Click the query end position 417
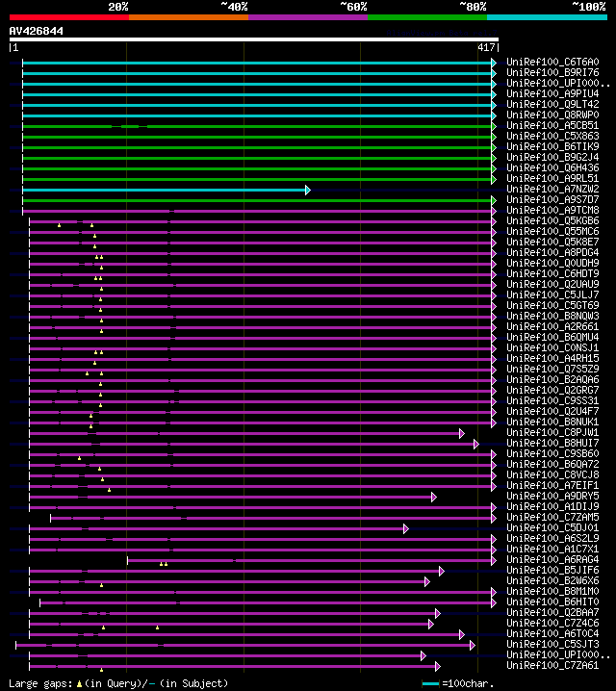The image size is (616, 691). [486, 47]
